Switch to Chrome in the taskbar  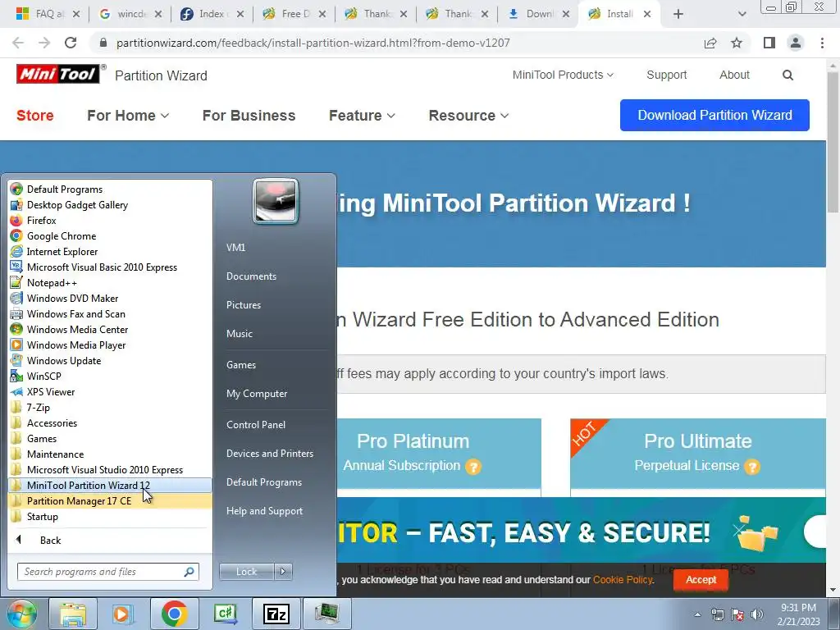point(174,614)
